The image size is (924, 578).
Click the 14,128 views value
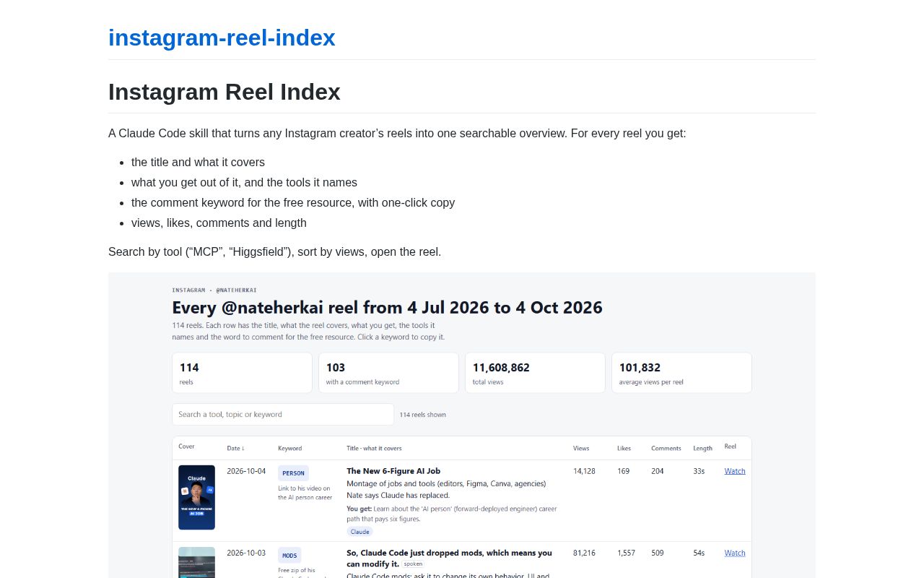(584, 471)
